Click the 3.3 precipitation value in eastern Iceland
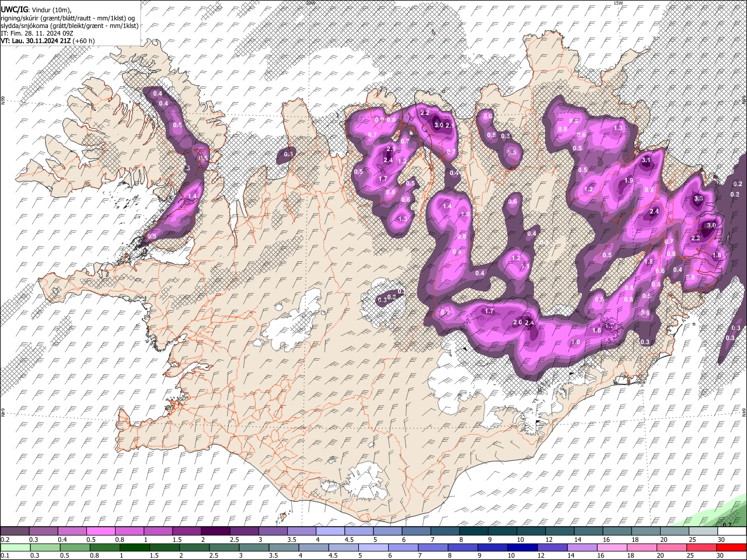 tap(698, 198)
